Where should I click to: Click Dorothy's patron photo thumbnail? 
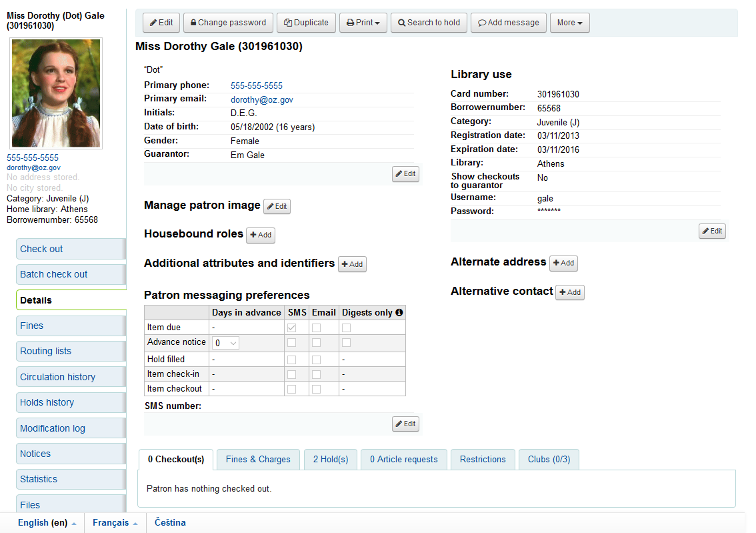[x=56, y=93]
